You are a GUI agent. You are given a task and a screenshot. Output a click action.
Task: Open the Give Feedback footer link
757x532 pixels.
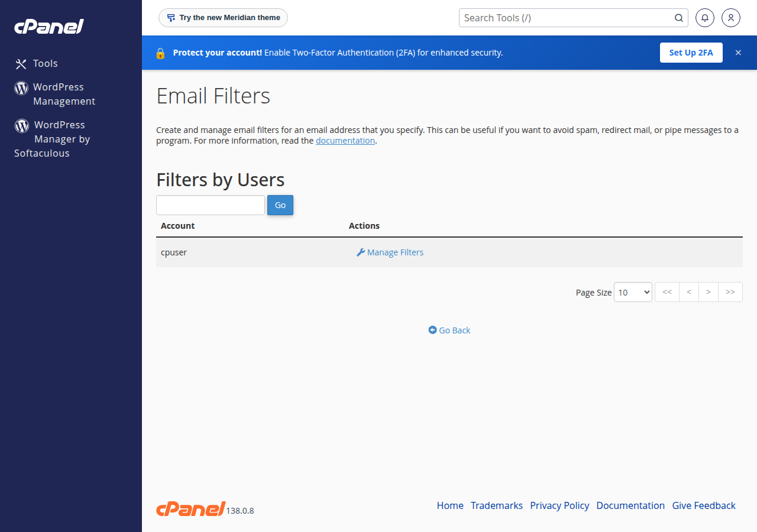pyautogui.click(x=704, y=505)
